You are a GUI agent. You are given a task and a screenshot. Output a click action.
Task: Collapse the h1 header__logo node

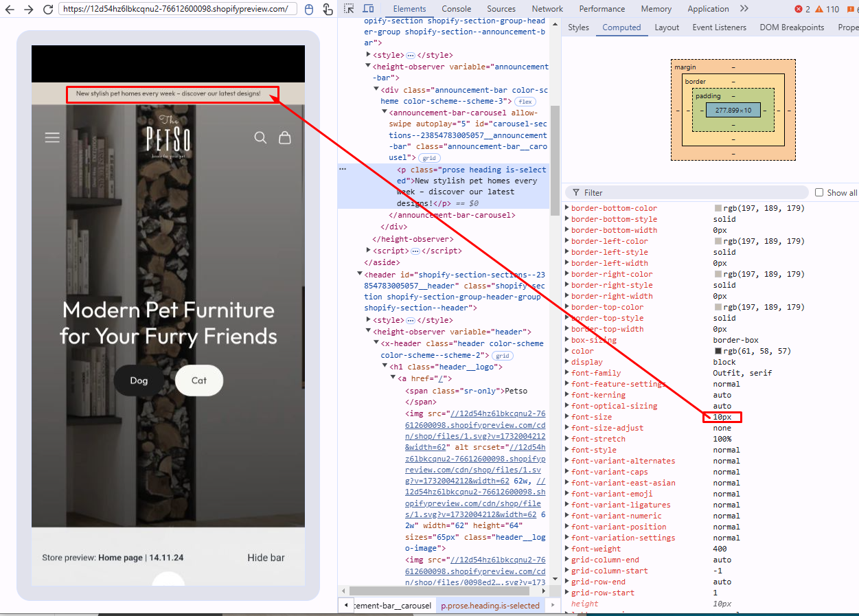(x=385, y=367)
